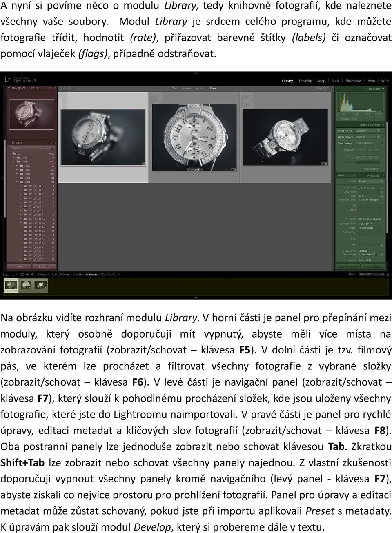392x533 pixels.
Task: Select the first filmstrip thumbnail
Action: (x=11, y=285)
